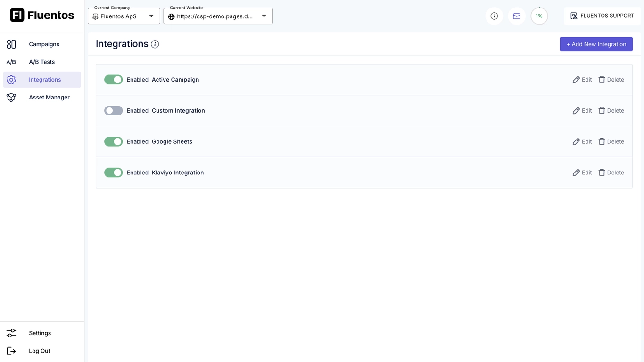Click Delete label for Google Sheets
The image size is (644, 362).
(x=616, y=142)
